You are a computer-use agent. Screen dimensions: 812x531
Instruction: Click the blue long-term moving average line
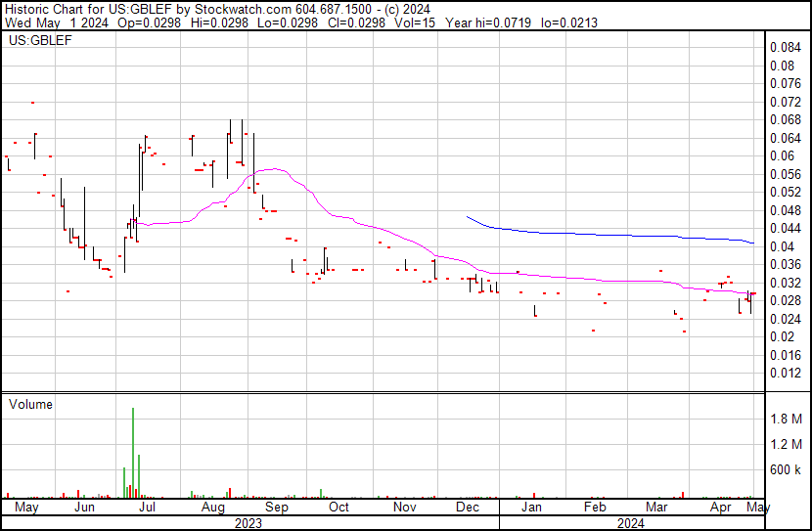tap(587, 234)
